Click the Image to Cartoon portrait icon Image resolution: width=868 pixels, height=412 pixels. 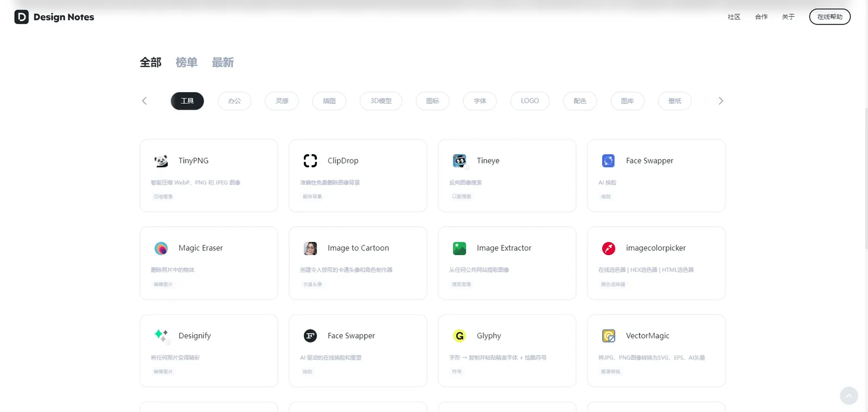coord(310,248)
